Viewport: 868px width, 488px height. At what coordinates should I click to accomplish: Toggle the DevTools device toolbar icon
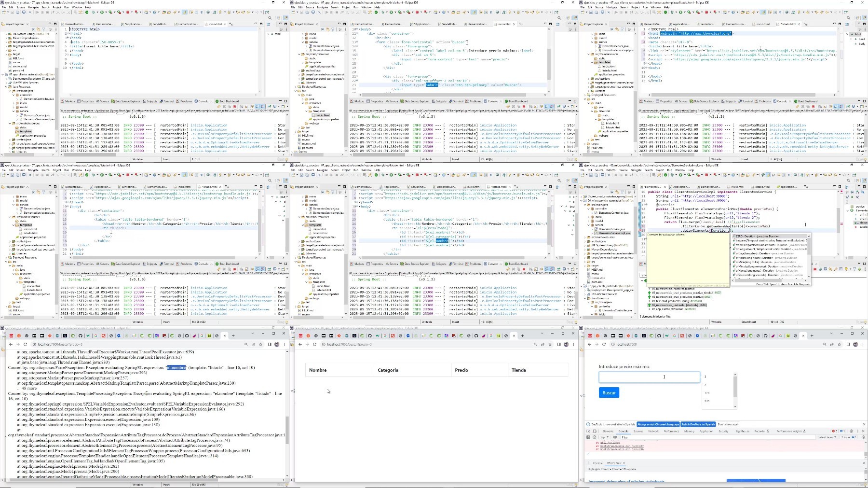tap(595, 431)
